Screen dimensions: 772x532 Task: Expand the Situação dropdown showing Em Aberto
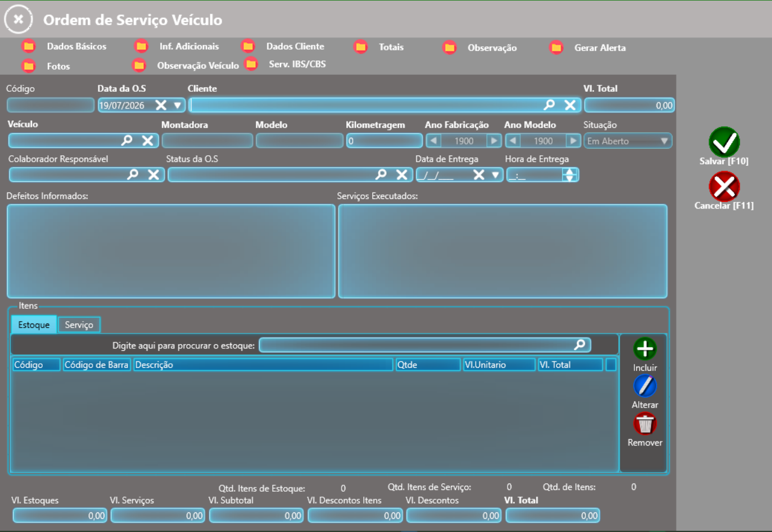tap(664, 141)
